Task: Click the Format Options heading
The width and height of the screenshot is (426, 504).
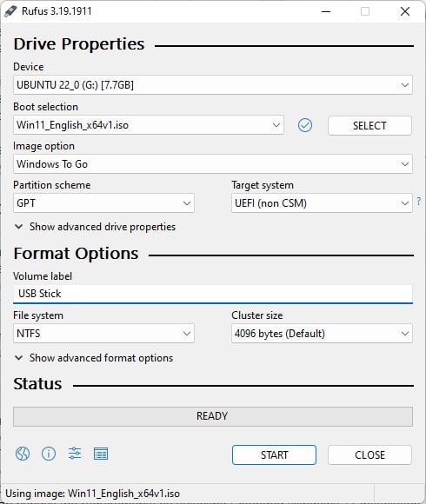Action: tap(76, 254)
